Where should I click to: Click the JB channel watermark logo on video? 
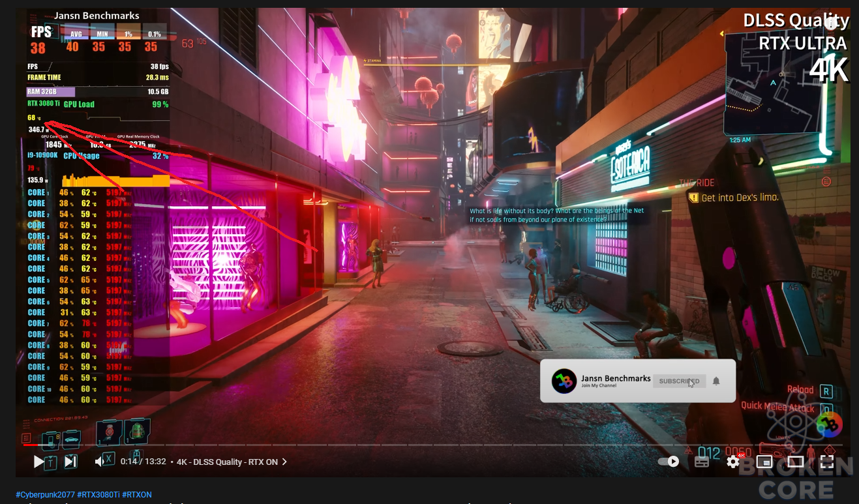pos(830,425)
